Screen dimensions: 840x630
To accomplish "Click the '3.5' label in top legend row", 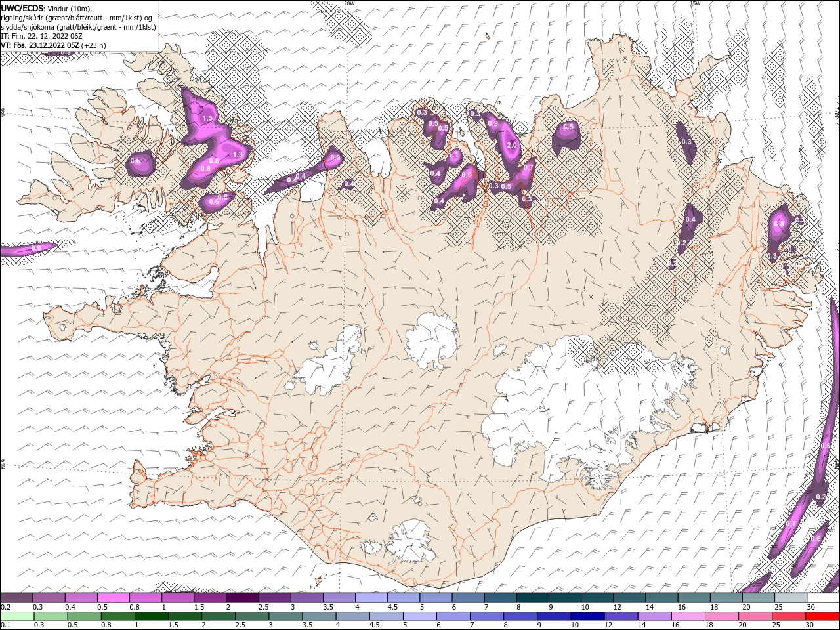I will tap(329, 607).
